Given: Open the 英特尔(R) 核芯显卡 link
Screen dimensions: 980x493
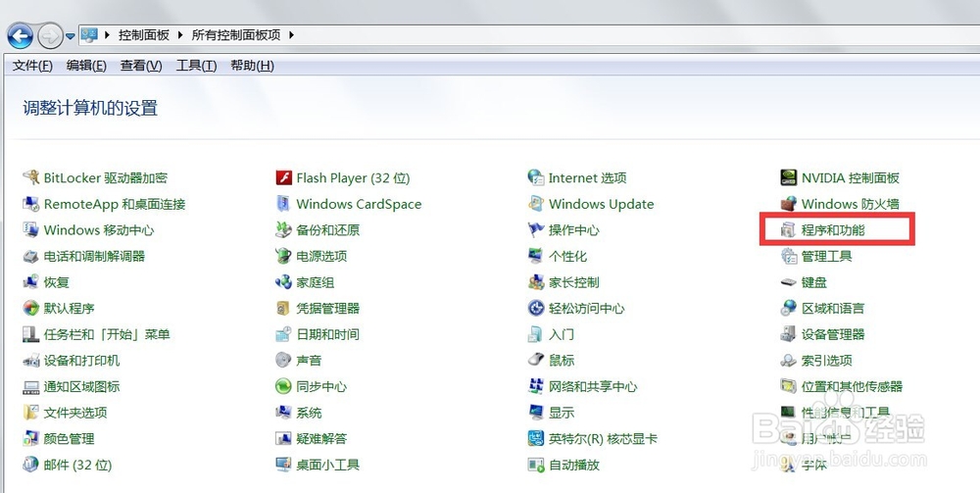Looking at the screenshot, I should click(x=603, y=439).
